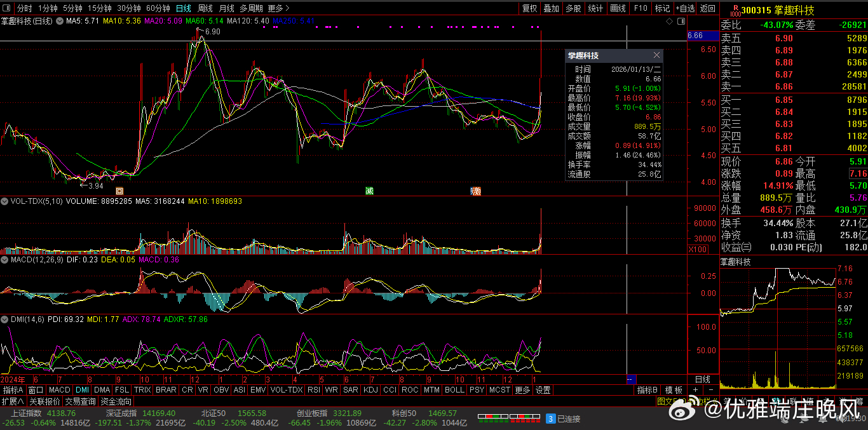This screenshot has width=868, height=430.
Task: Click the connection status icon showing 3
Action: point(551,419)
